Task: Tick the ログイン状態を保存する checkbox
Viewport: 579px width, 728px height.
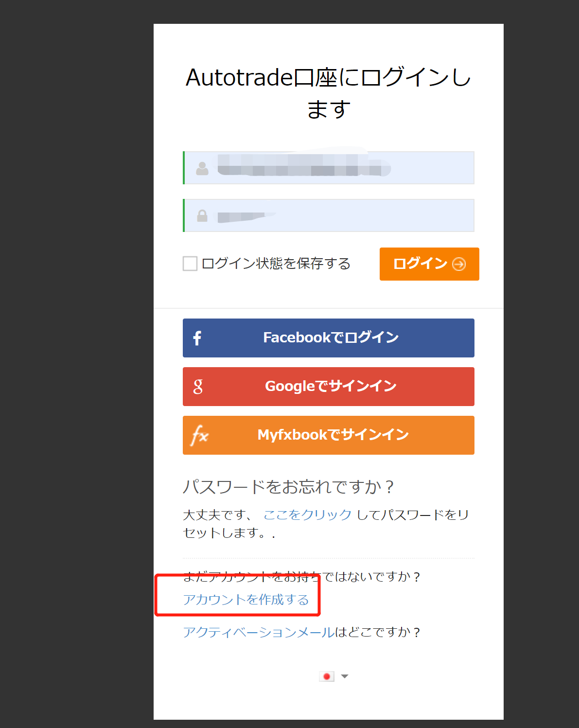Action: coord(190,264)
